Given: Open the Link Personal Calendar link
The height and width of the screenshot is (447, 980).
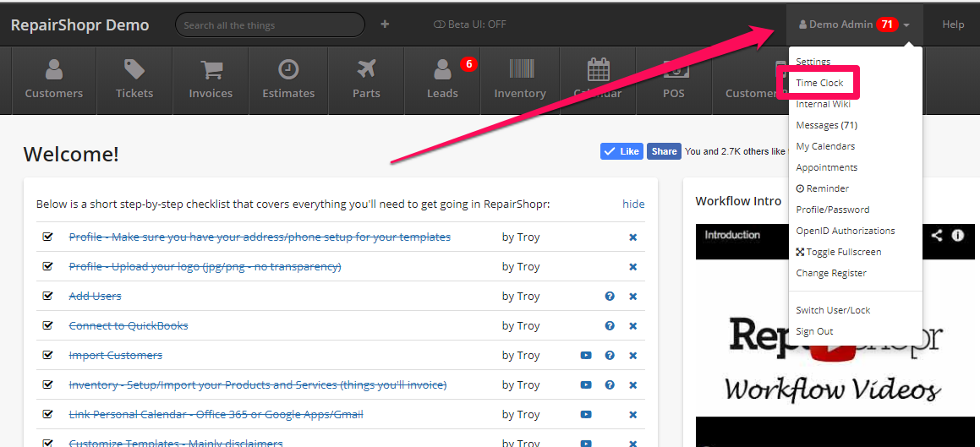Looking at the screenshot, I should click(x=216, y=415).
